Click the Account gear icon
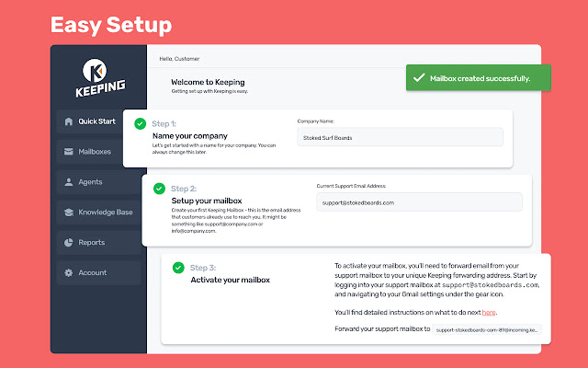588x368 pixels. pyautogui.click(x=69, y=272)
